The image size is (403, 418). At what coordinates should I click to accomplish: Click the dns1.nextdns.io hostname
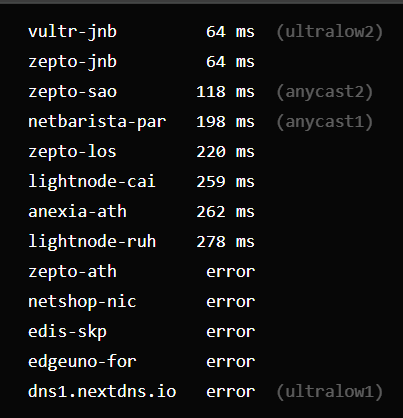click(x=102, y=392)
